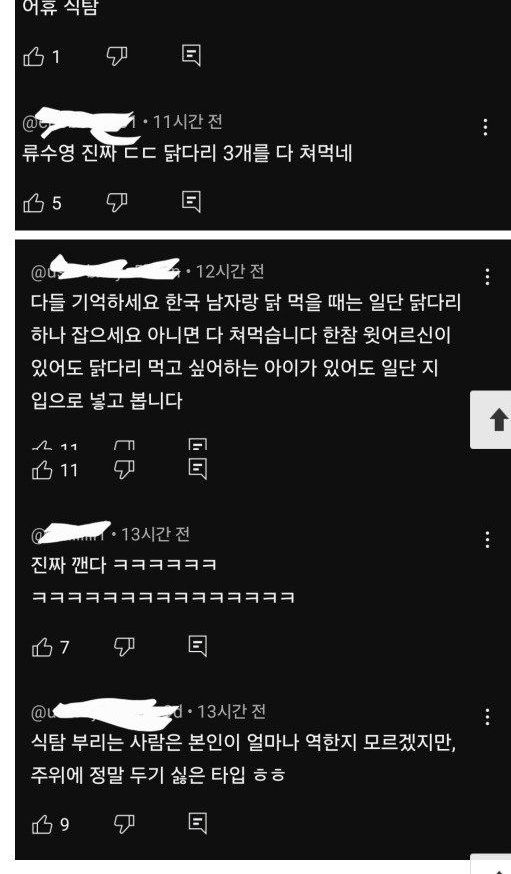This screenshot has width=511, height=874.
Task: Reply to the '식탐 부리는 사람은' comment
Action: click(198, 823)
